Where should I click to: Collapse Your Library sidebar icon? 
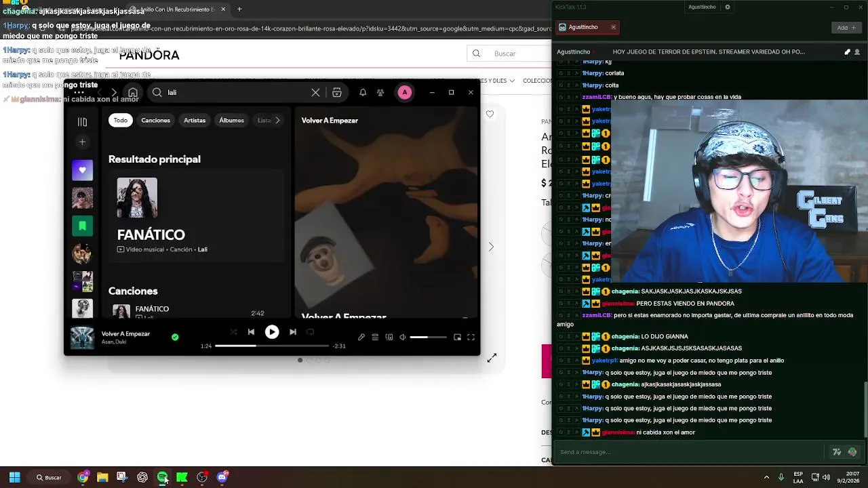tap(82, 122)
